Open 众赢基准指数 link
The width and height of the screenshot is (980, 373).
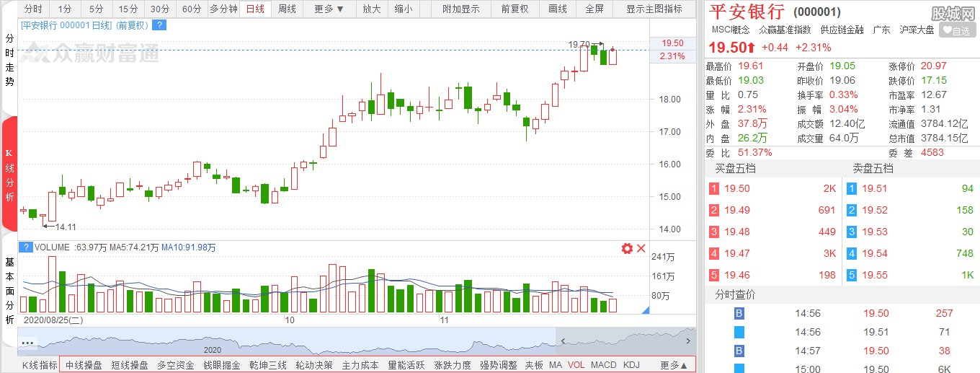click(785, 30)
